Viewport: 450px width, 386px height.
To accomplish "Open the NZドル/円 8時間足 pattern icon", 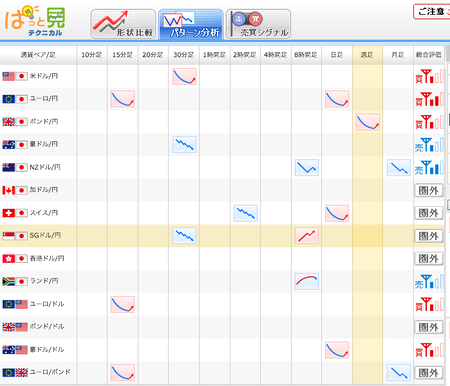I will coord(307,167).
